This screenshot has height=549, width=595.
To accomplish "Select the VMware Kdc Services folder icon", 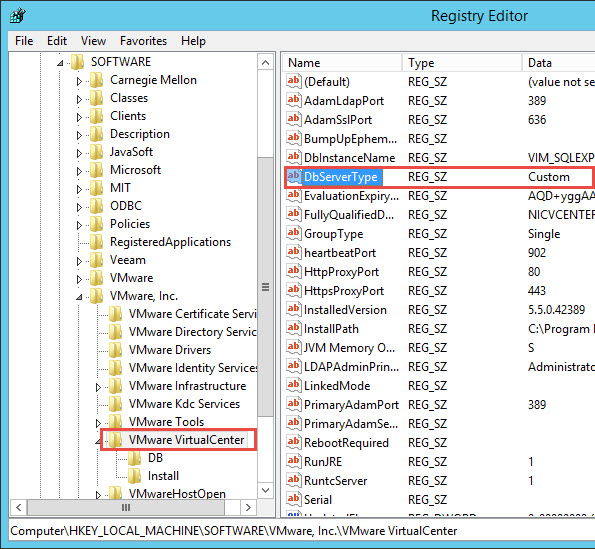I will (x=115, y=404).
